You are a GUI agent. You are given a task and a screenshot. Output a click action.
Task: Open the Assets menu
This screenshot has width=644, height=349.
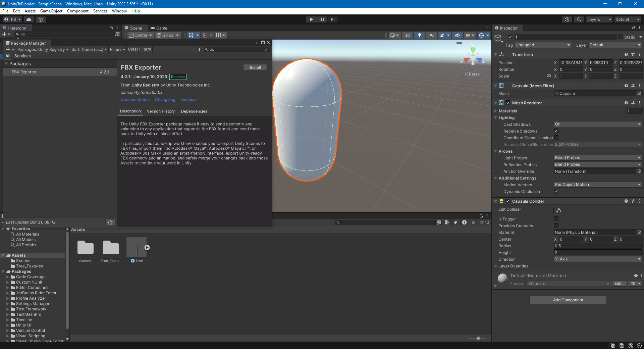(30, 11)
